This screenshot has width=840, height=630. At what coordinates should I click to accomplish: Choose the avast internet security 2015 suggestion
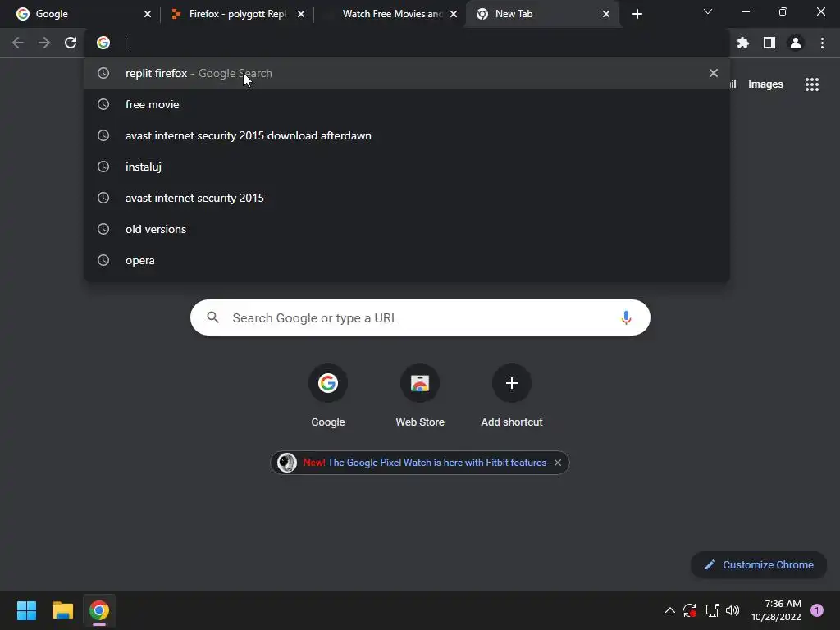[x=407, y=198]
